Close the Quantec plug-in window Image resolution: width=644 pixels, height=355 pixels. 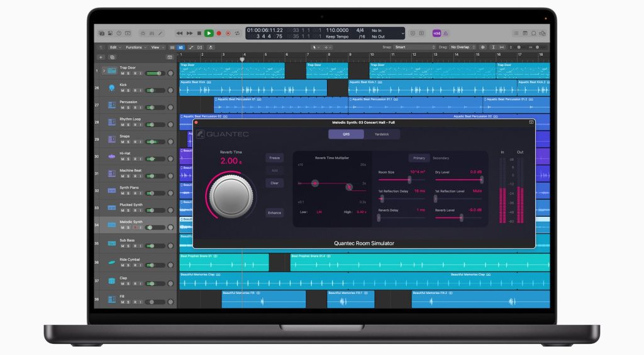pyautogui.click(x=196, y=123)
